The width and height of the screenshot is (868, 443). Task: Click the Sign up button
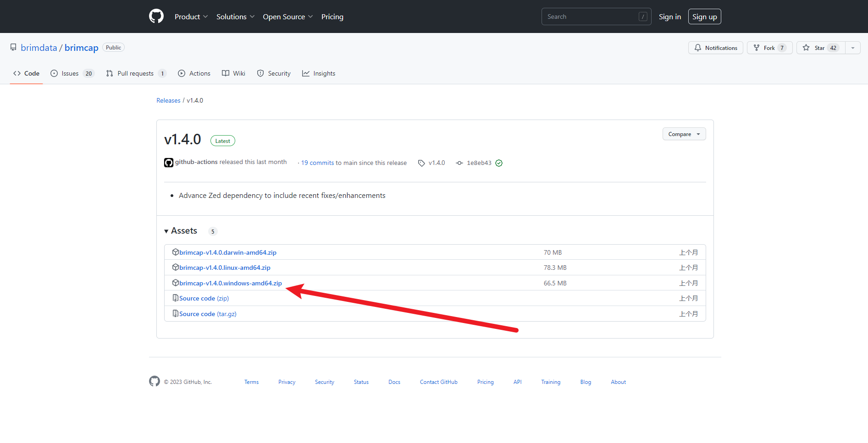tap(705, 16)
